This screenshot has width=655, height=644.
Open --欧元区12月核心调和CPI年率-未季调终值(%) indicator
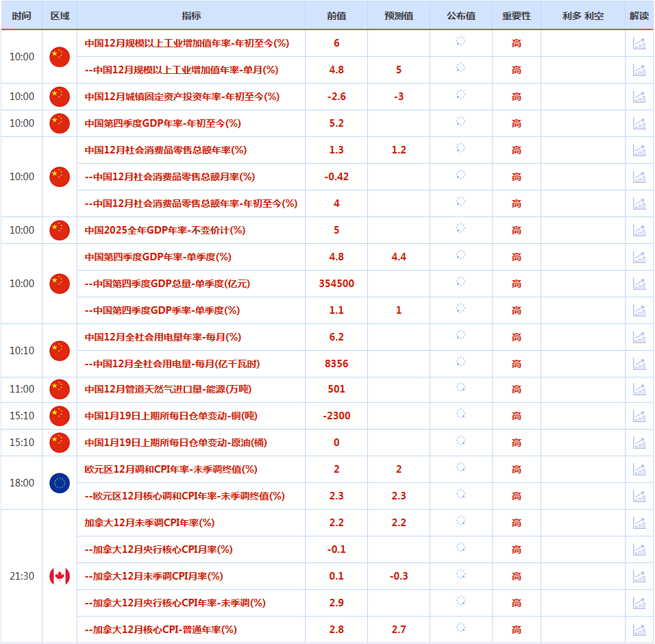(x=184, y=497)
